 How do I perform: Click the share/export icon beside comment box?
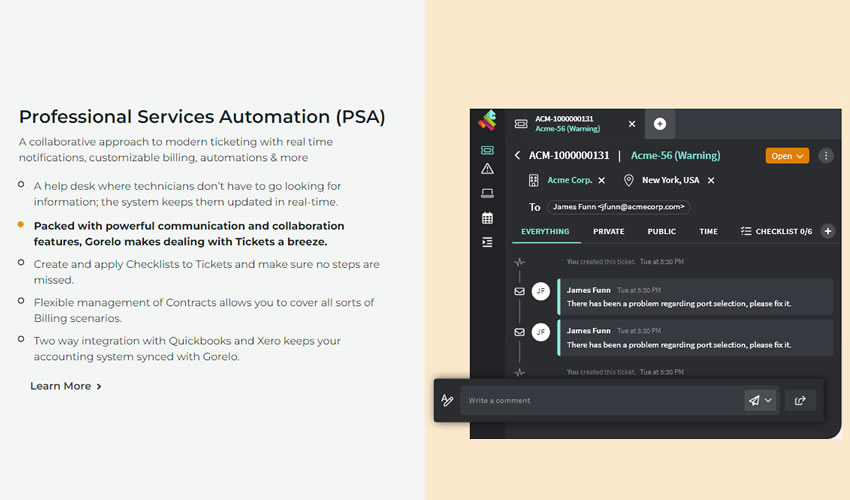[x=800, y=401]
